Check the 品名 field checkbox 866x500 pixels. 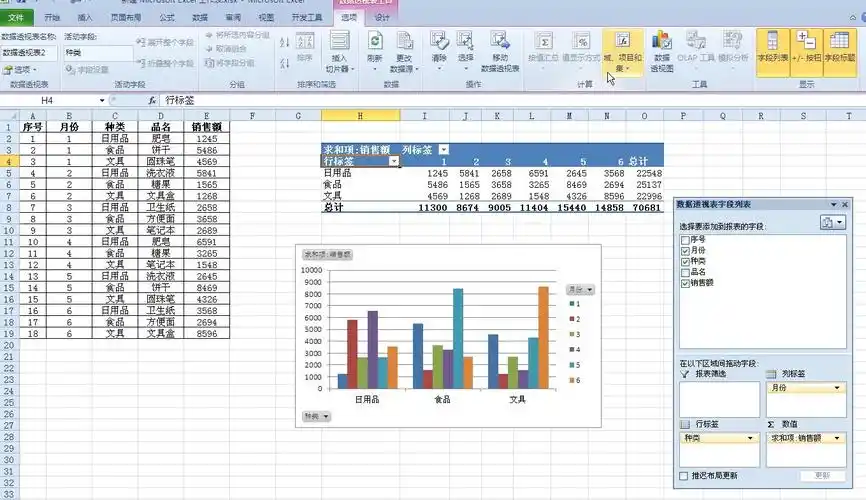685,272
